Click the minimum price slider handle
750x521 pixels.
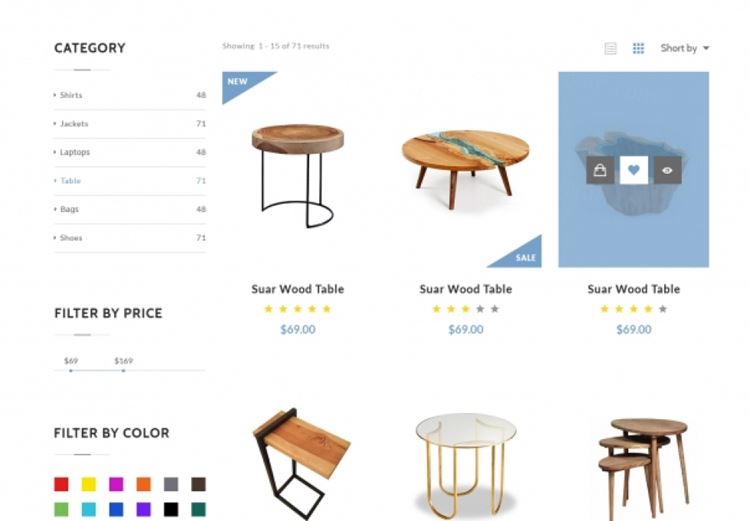point(71,371)
